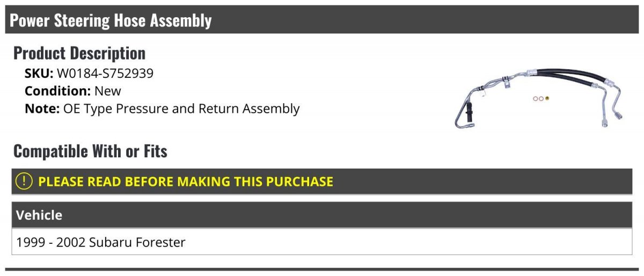Click the 'Compatible With or Fits' heading
This screenshot has width=644, height=276.
[x=90, y=151]
